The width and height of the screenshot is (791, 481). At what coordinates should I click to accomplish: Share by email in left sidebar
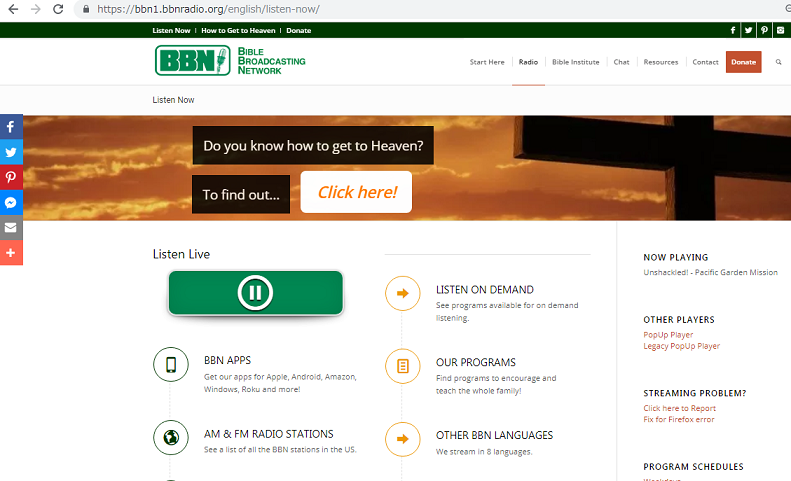[11, 228]
